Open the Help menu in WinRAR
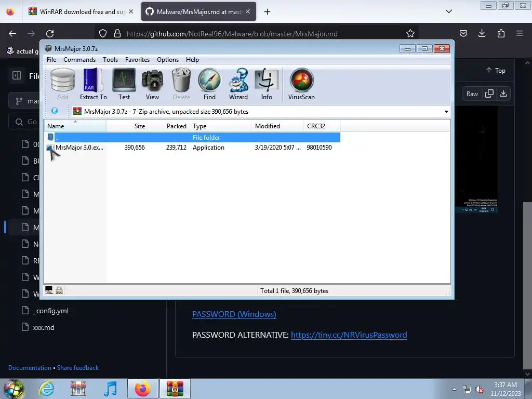 (x=192, y=60)
